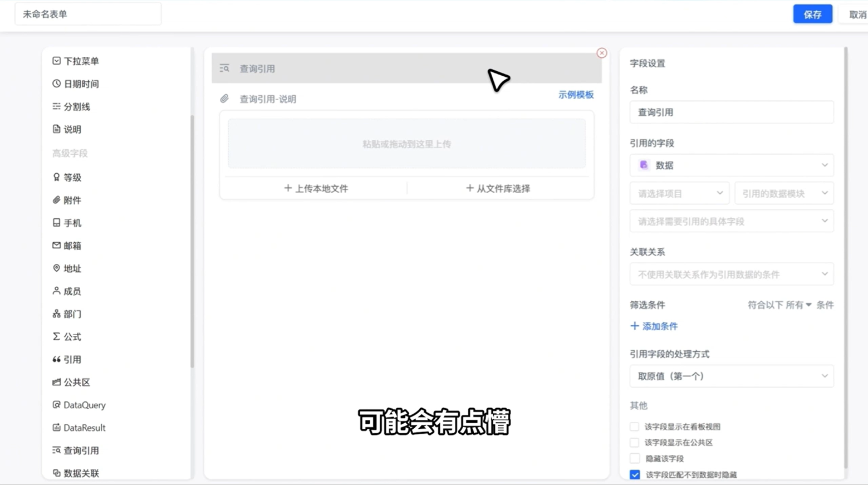The height and width of the screenshot is (485, 868).
Task: Select the 下拉菜单 field icon
Action: [x=56, y=61]
